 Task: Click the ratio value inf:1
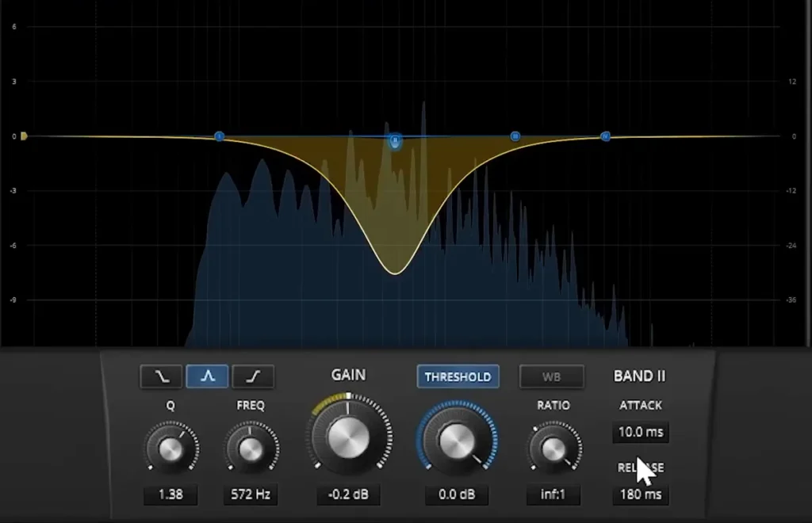pyautogui.click(x=553, y=494)
